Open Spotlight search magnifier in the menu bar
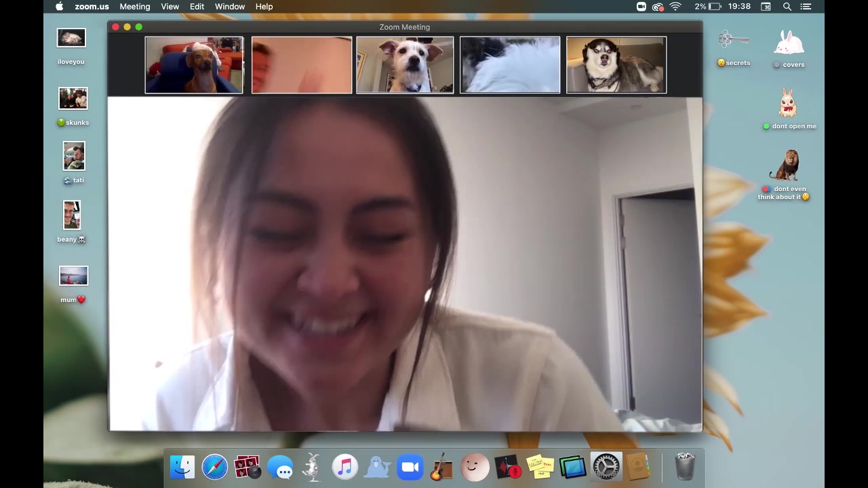 coord(787,7)
